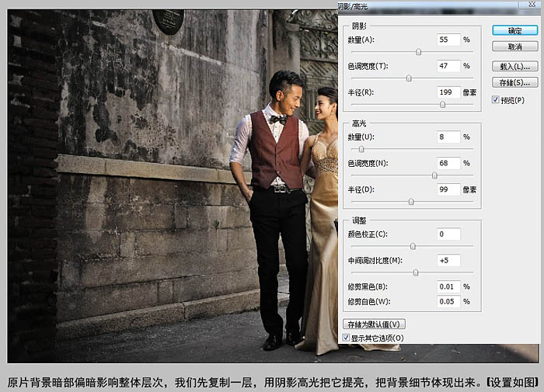
Task: Click the shadows 色调宽度(T) slider handle
Action: (x=409, y=78)
